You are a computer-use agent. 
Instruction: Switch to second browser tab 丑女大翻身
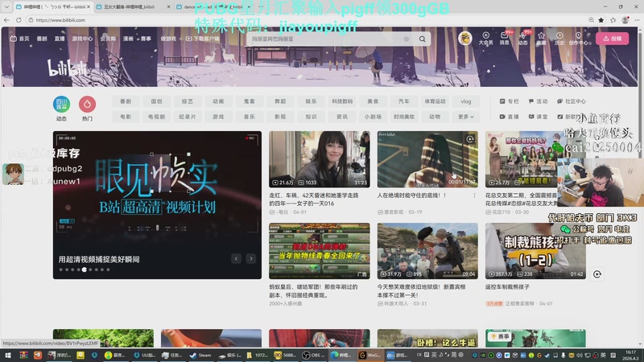coord(129,7)
